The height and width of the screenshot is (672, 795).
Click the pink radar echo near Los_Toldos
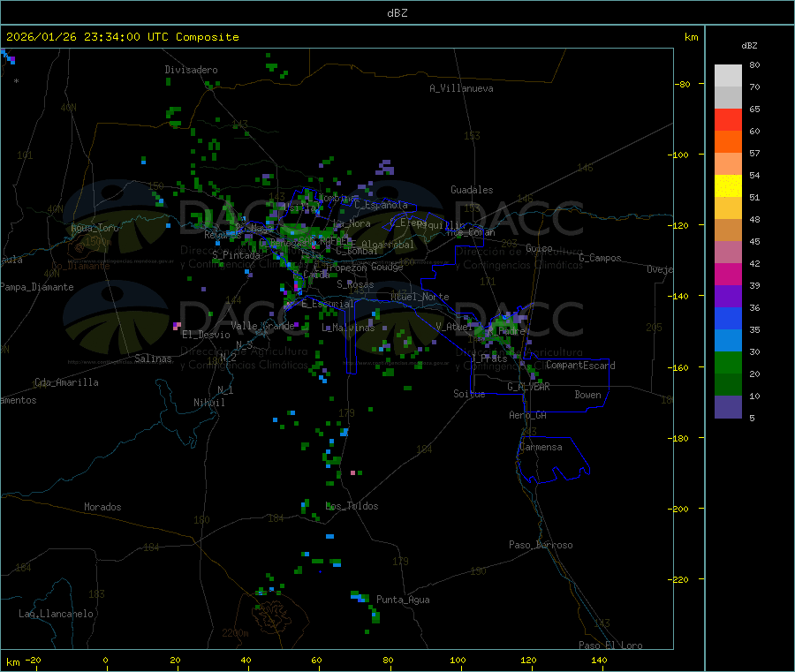pyautogui.click(x=352, y=472)
